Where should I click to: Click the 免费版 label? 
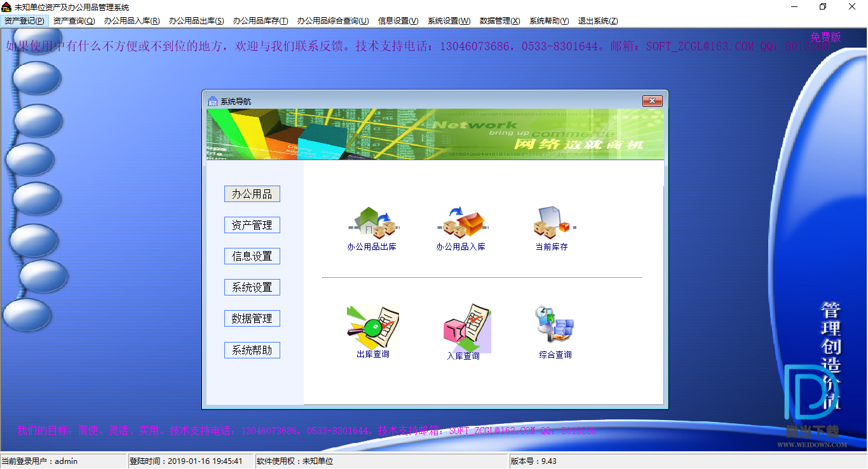(825, 37)
